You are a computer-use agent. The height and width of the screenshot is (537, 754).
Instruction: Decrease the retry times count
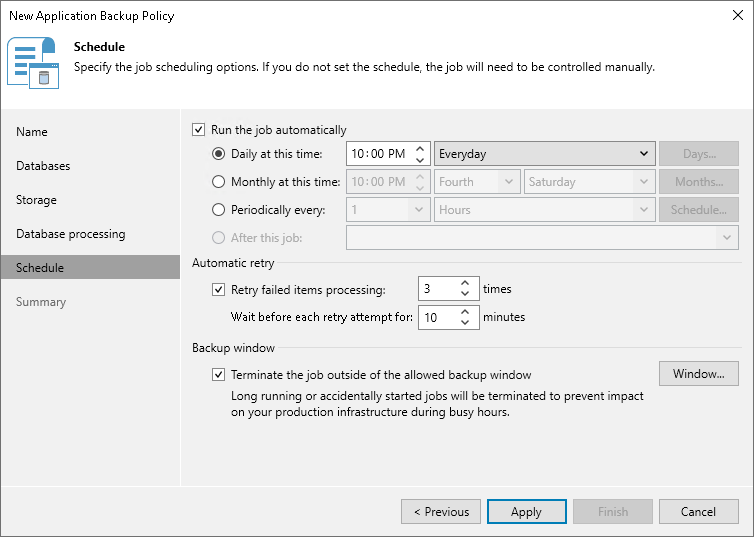[x=465, y=294]
